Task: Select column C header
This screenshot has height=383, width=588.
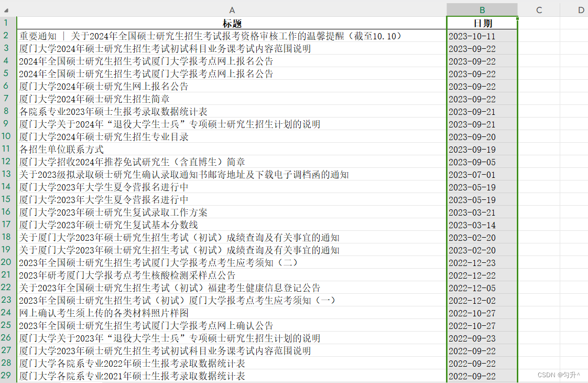Action: (539, 10)
